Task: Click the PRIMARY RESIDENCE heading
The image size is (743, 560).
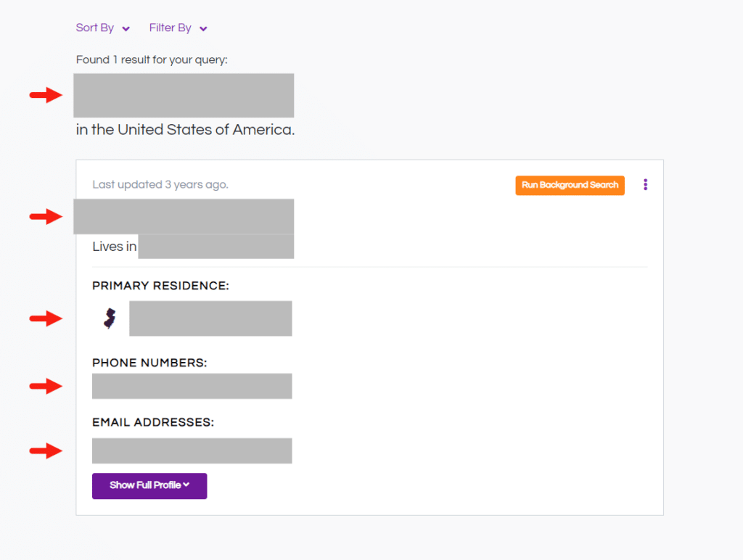Action: pos(160,286)
